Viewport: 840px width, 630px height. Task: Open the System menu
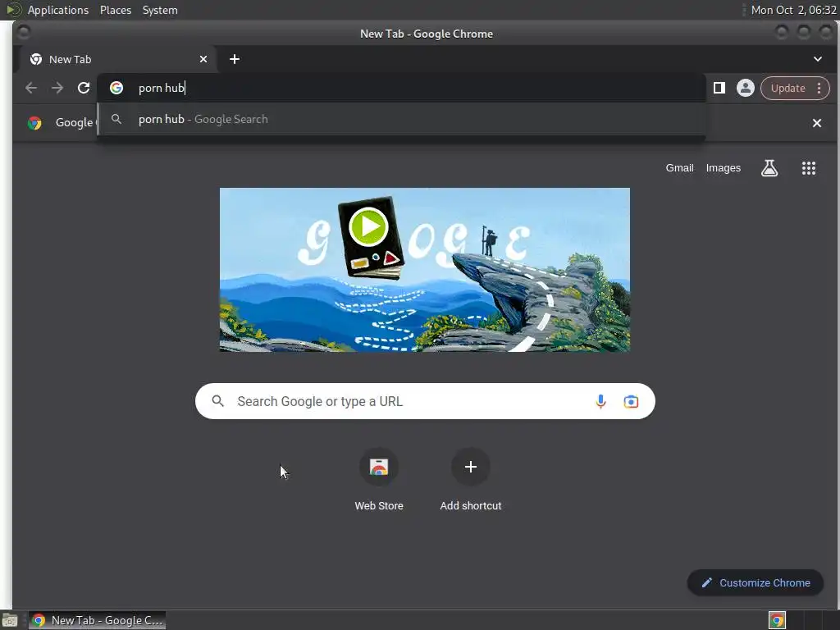(x=160, y=10)
